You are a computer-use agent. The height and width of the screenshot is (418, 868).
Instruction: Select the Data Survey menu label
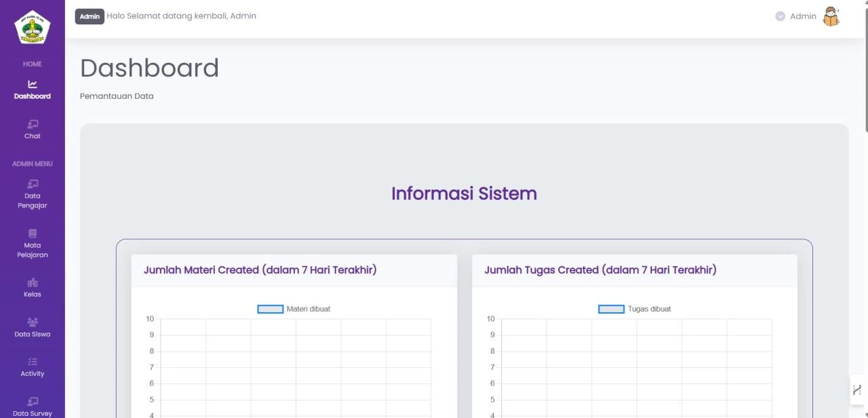tap(33, 413)
